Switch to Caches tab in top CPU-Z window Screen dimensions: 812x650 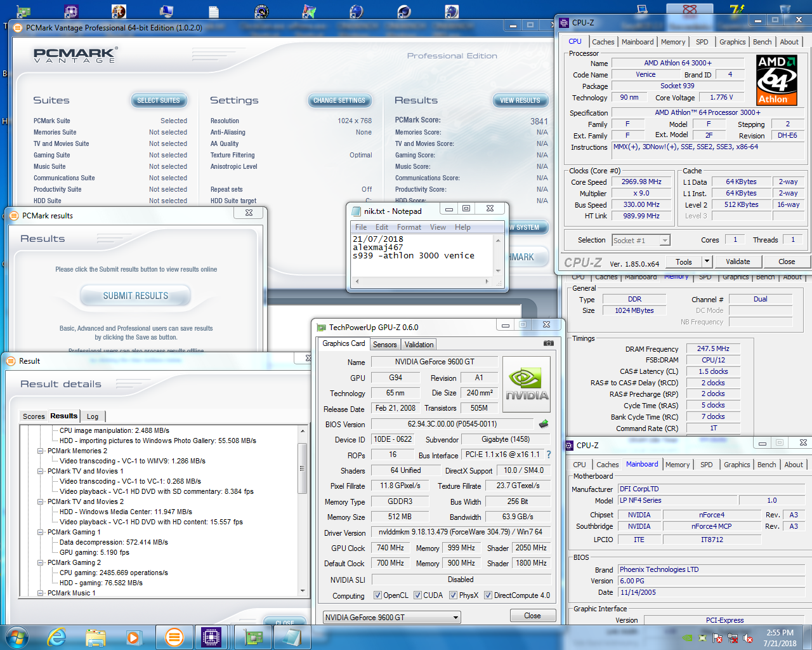point(603,42)
